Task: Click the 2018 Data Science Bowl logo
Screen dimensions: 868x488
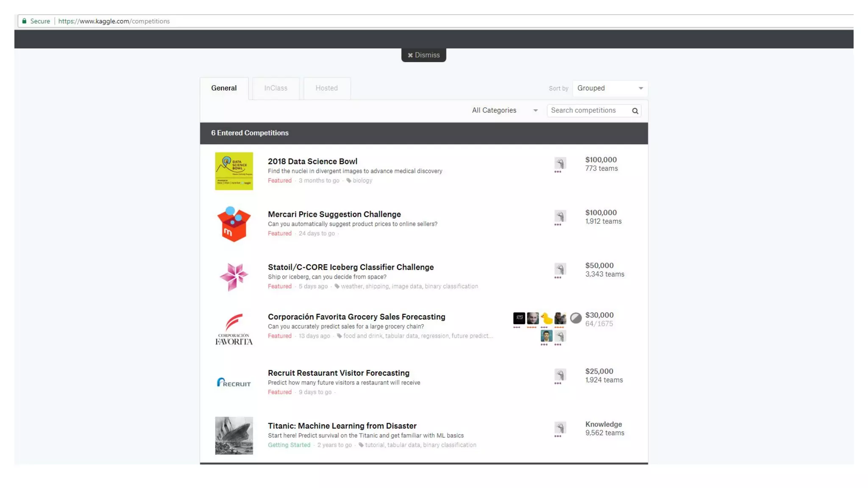Action: tap(234, 171)
